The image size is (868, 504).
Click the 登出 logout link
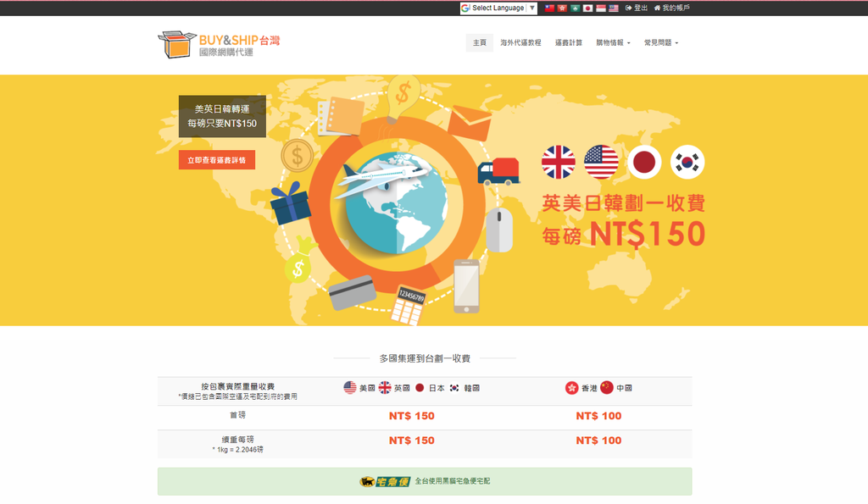(x=637, y=8)
